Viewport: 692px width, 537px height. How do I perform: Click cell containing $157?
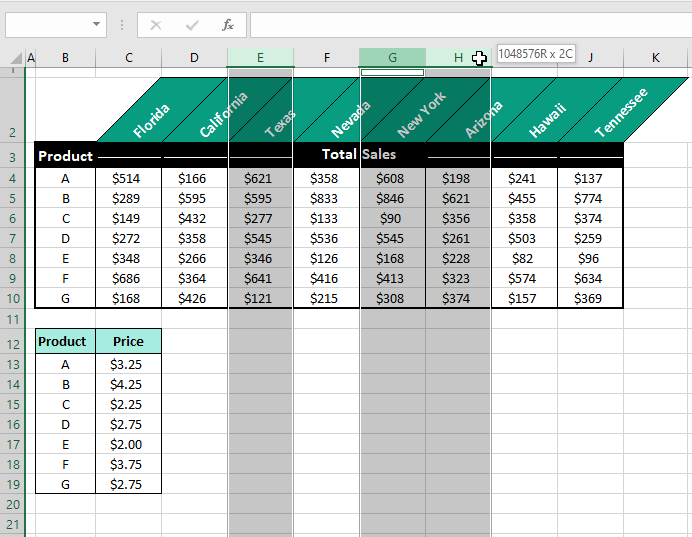[524, 299]
